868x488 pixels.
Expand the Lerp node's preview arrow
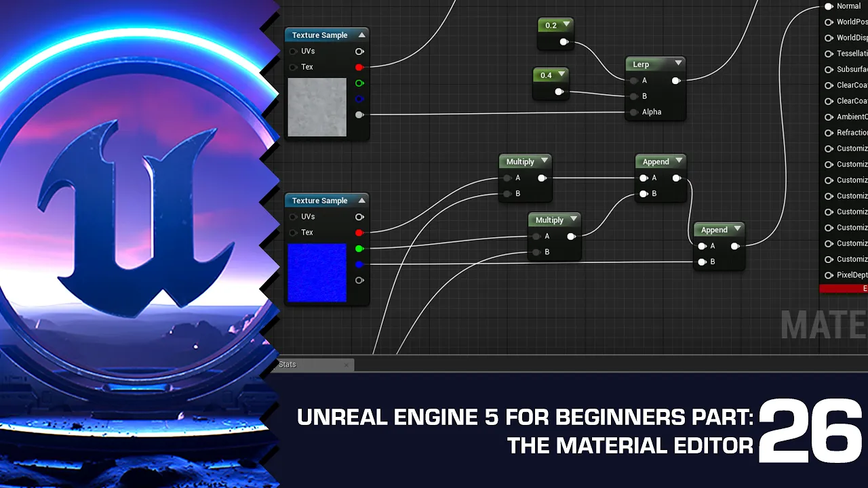(678, 64)
